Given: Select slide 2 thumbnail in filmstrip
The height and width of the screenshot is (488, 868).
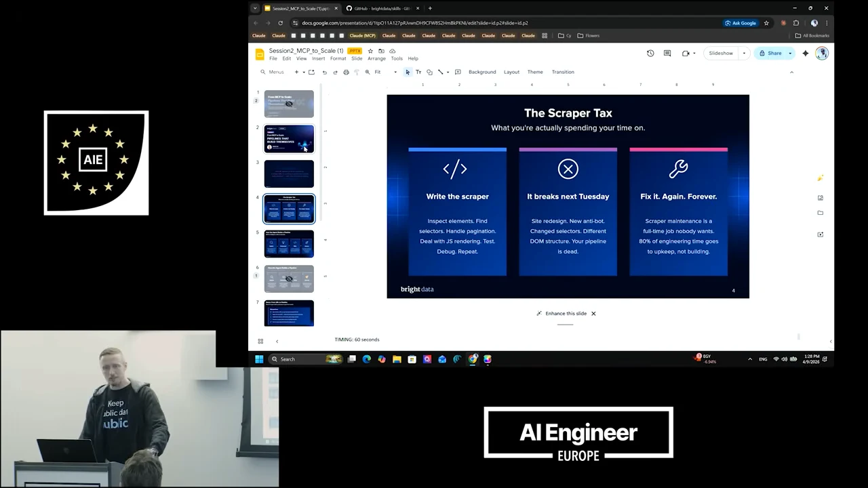Looking at the screenshot, I should point(289,139).
